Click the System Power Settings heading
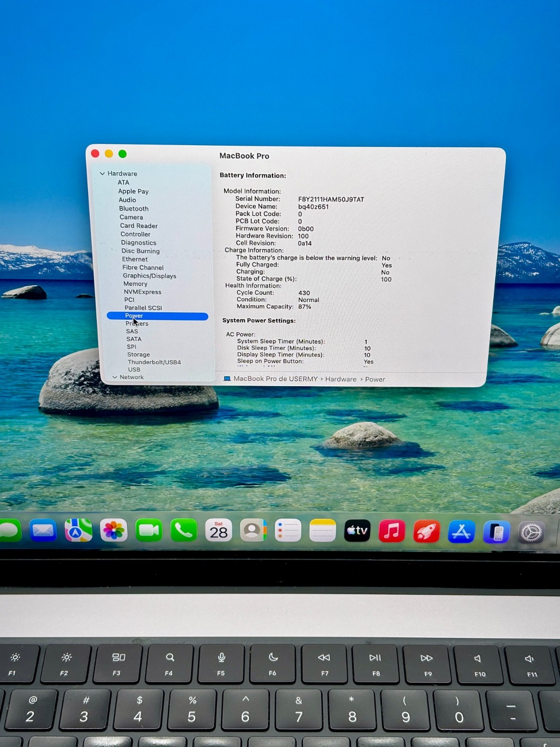 (x=259, y=321)
